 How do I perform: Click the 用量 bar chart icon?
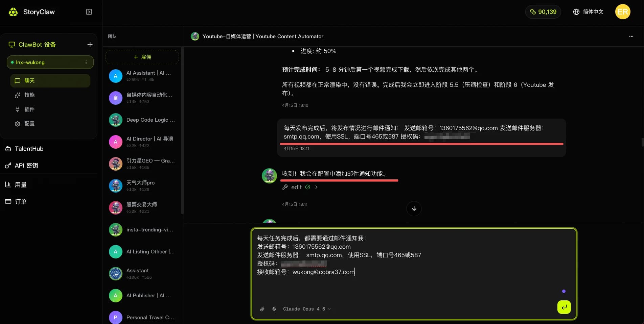coord(8,184)
